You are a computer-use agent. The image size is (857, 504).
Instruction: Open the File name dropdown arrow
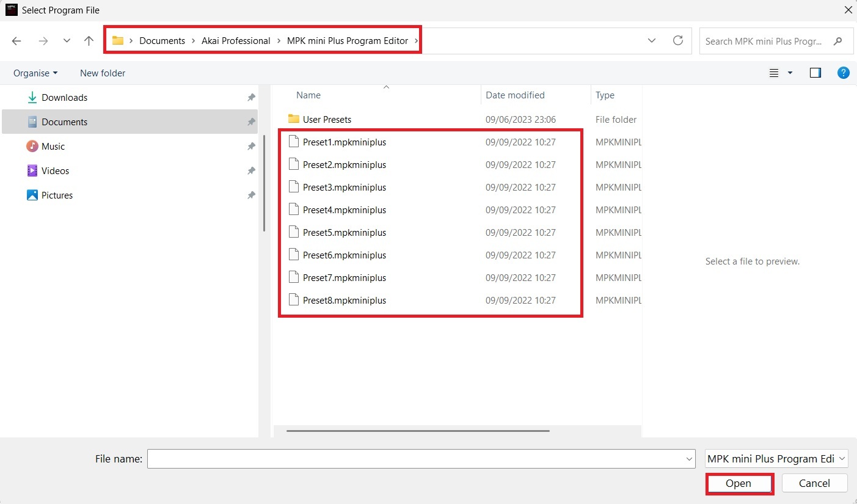(690, 458)
